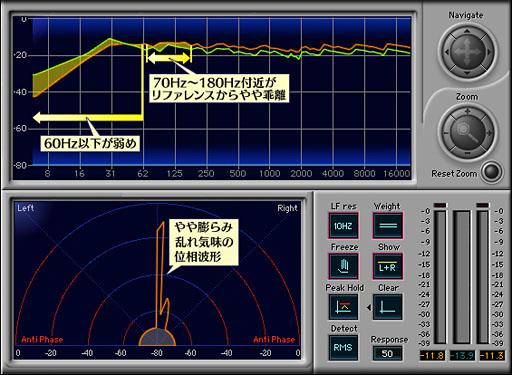Toggle Detect RMS mode

point(343,348)
